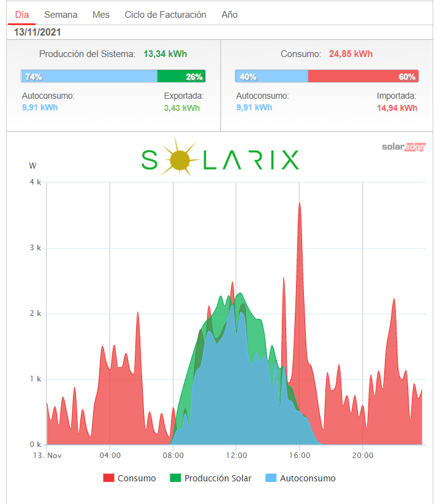Click the 0 k axis label
Image resolution: width=440 pixels, height=504 pixels.
point(36,445)
